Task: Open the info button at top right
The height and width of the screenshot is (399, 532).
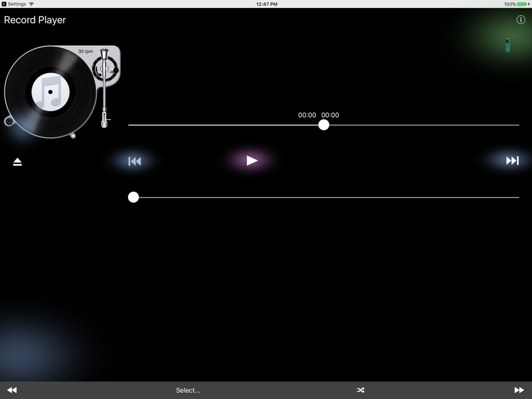Action: click(520, 20)
